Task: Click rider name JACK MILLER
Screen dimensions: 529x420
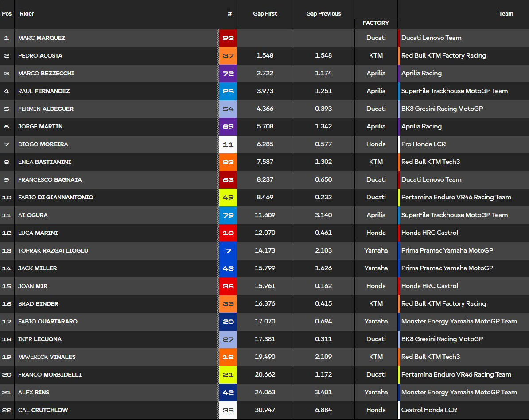Action: (x=38, y=268)
